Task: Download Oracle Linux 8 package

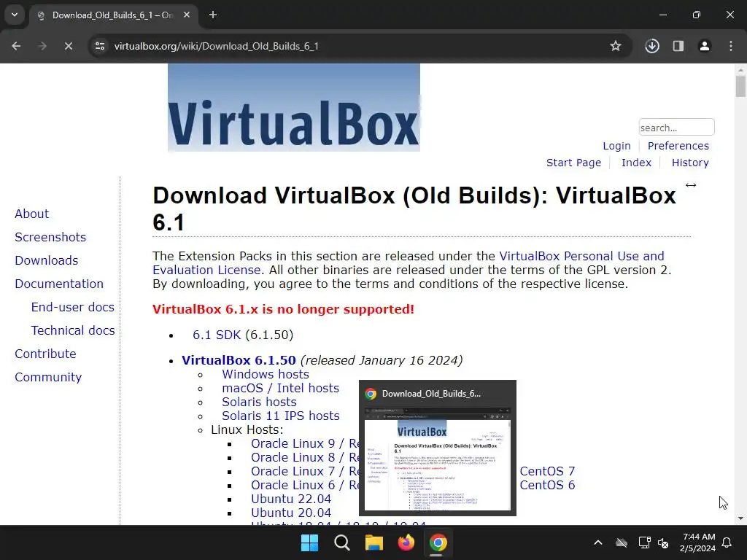Action: [304, 458]
